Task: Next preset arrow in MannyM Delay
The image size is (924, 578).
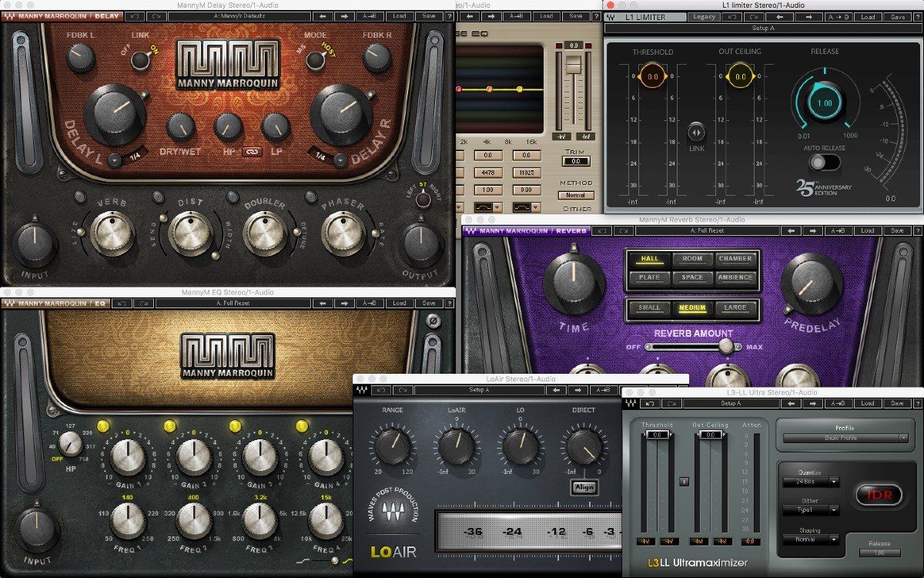Action: (x=345, y=16)
